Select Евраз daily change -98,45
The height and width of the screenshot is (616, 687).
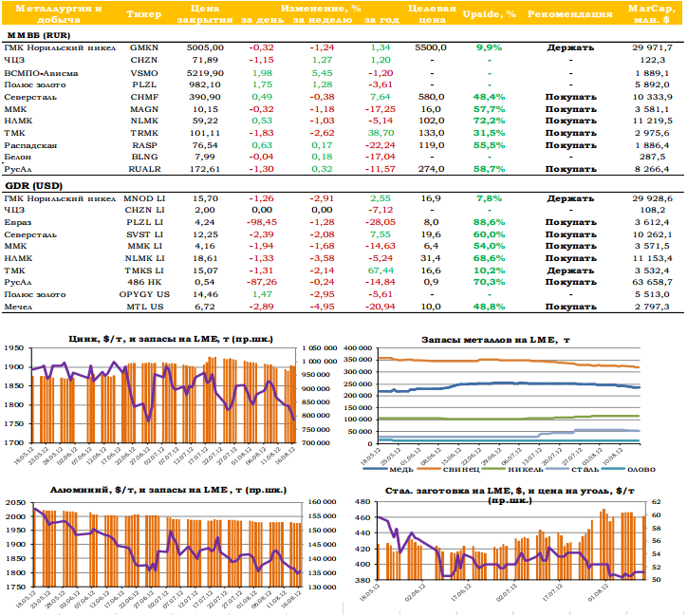262,222
